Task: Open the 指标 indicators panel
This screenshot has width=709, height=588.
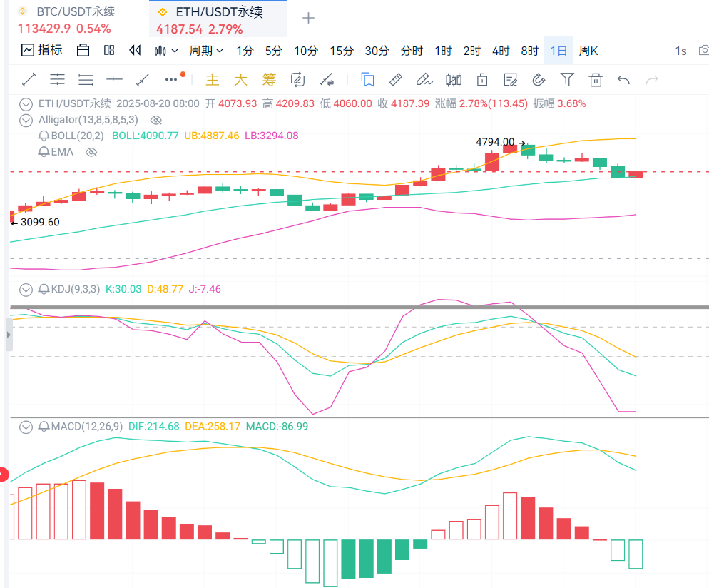Action: point(41,50)
